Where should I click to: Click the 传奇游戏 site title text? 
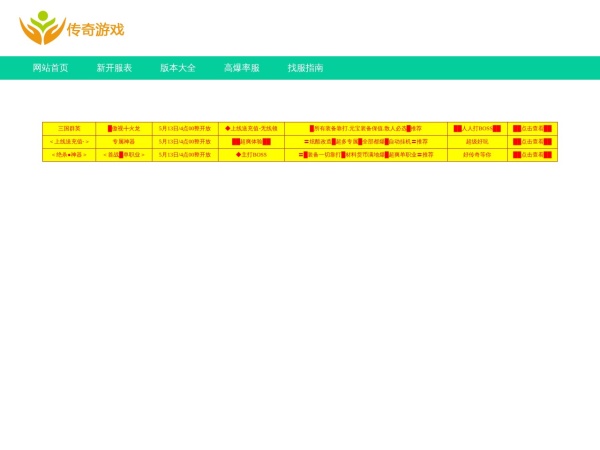click(x=96, y=29)
